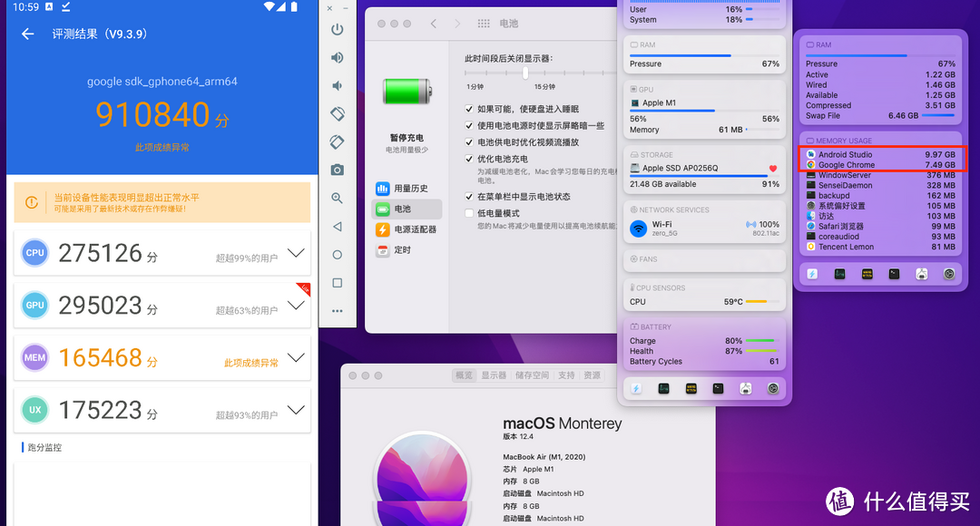This screenshot has width=980, height=526.
Task: Click Tencent Lemon row in memory usage
Action: point(880,247)
